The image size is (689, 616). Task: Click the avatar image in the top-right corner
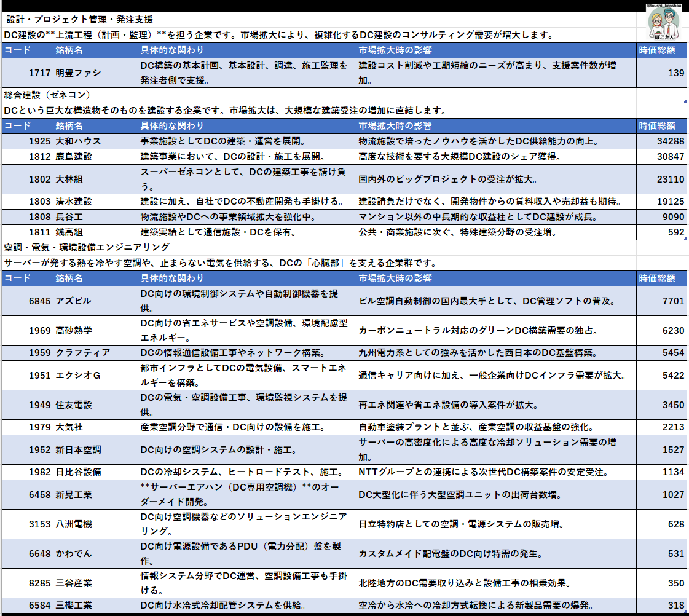point(664,22)
